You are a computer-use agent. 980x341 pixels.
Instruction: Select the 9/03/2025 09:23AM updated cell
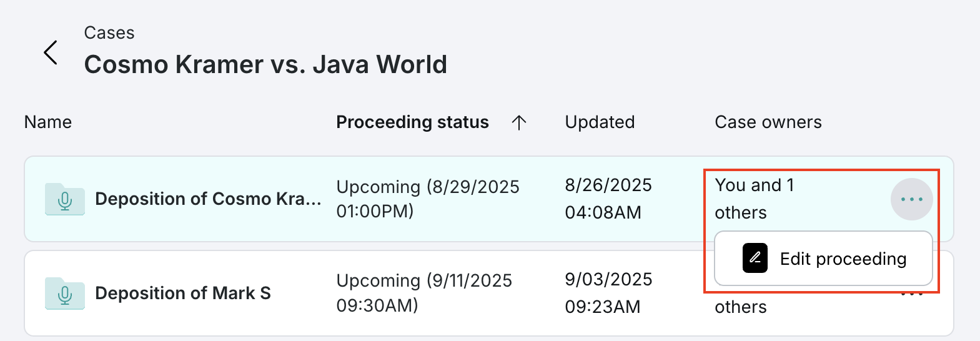(x=608, y=293)
